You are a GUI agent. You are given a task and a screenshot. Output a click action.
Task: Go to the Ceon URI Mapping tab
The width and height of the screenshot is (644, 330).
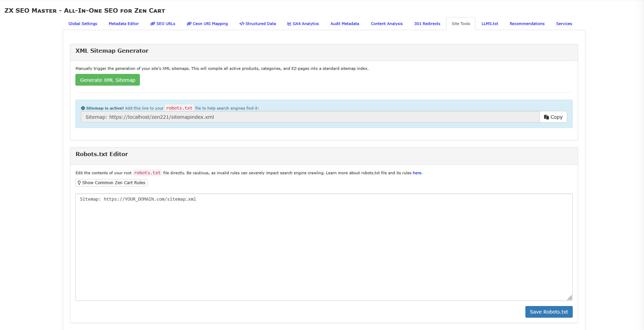207,24
